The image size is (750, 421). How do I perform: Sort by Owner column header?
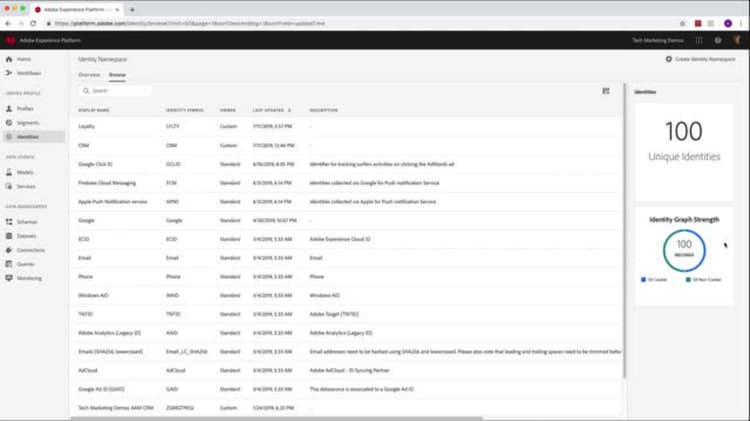point(228,110)
